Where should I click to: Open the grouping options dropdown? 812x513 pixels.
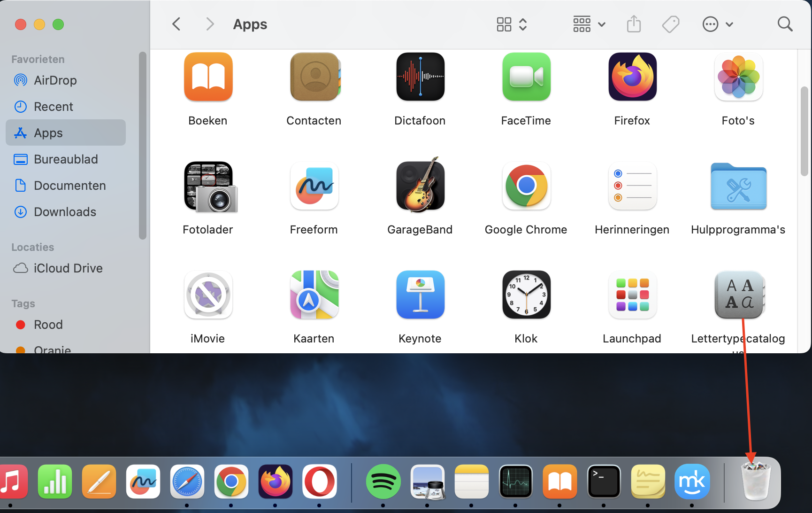(x=588, y=24)
